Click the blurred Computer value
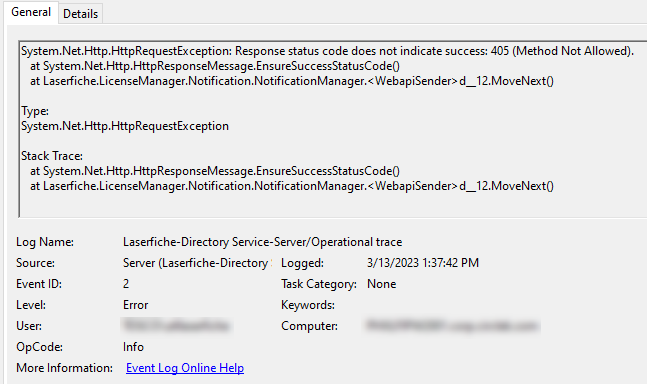This screenshot has height=384, width=647. [x=453, y=326]
